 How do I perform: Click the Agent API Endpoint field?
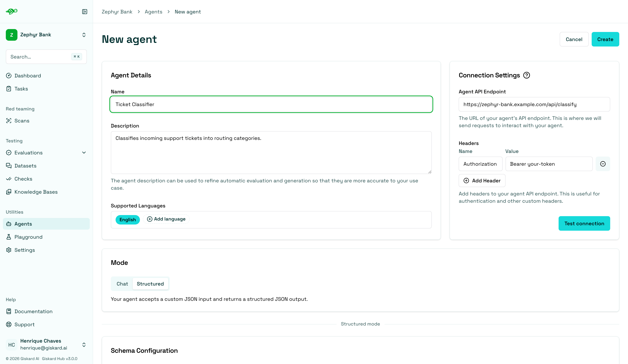point(534,104)
